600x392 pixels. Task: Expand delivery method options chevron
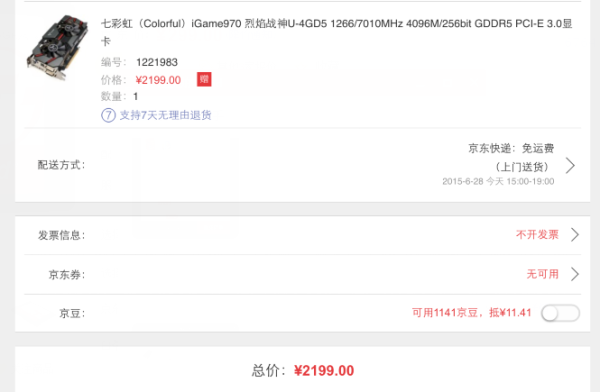coord(571,165)
